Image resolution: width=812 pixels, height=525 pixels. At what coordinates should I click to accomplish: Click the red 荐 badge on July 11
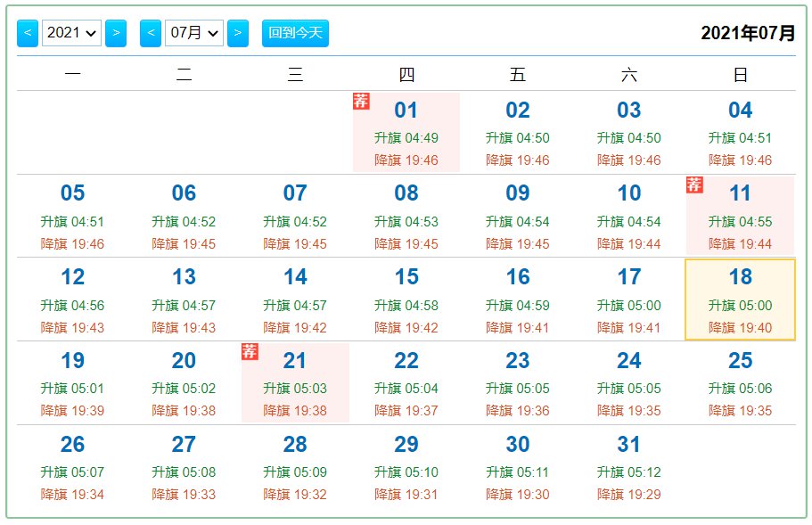(x=694, y=185)
